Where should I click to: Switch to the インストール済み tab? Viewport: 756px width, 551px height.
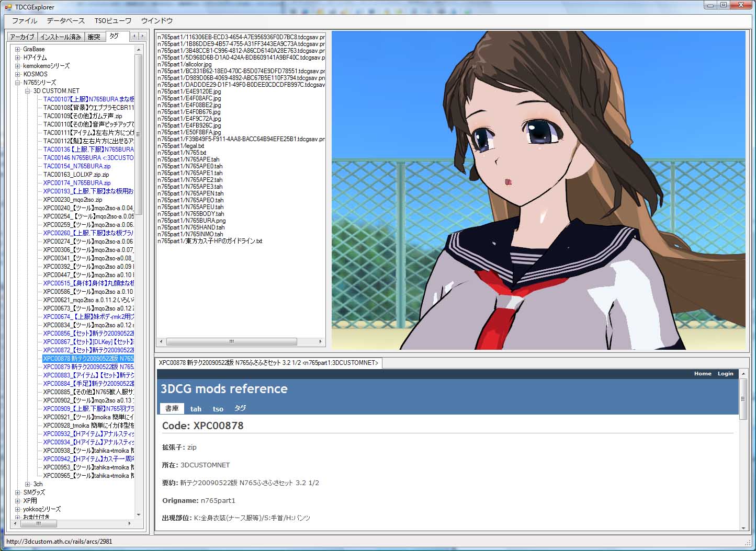pos(61,37)
